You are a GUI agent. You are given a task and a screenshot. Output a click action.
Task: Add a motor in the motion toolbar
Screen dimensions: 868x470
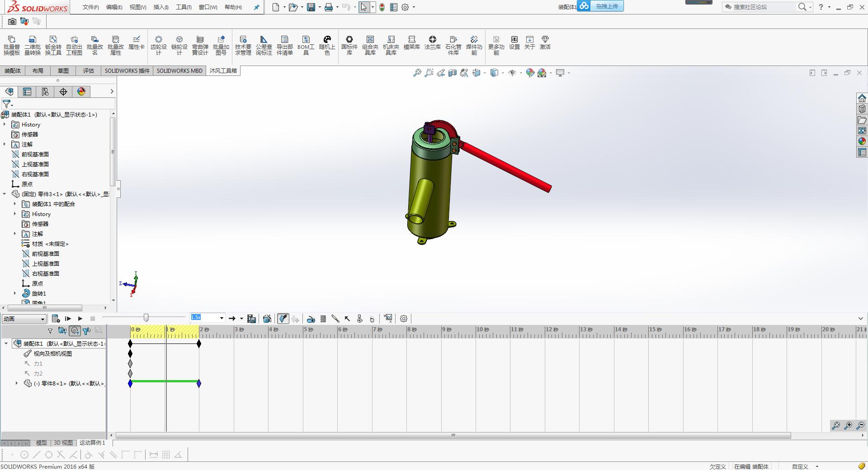[x=311, y=319]
